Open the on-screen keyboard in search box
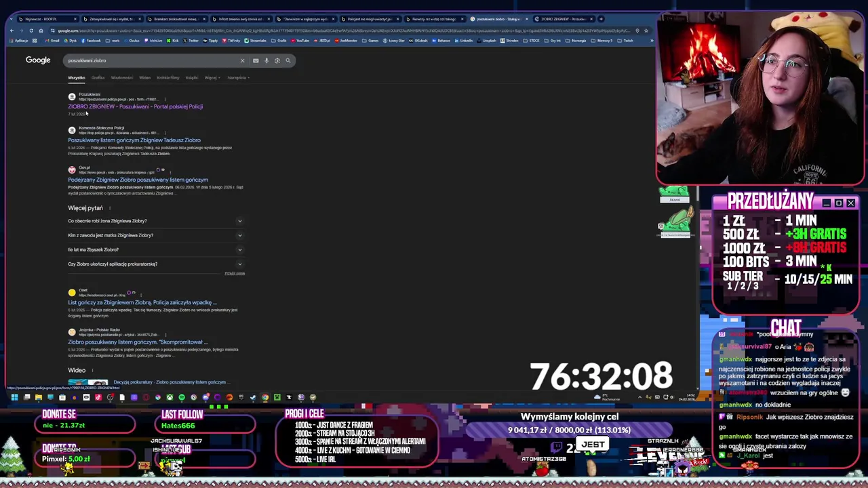 pyautogui.click(x=256, y=60)
